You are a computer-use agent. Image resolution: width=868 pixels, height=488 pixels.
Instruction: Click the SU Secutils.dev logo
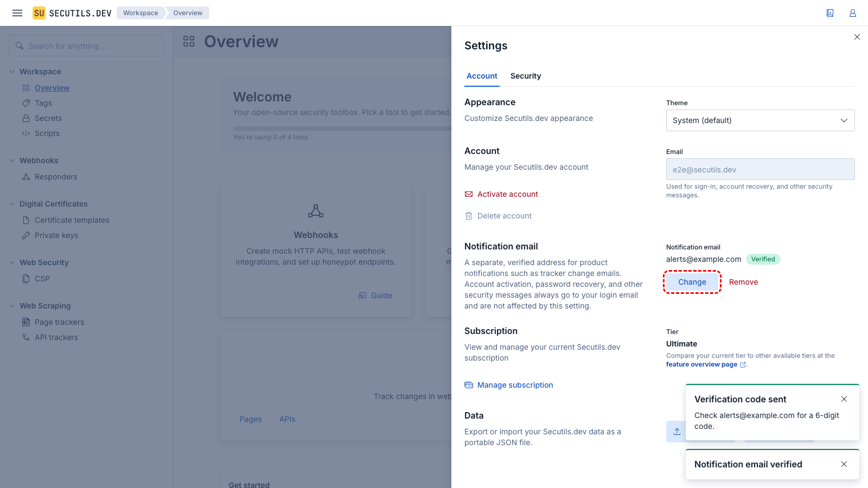click(72, 13)
